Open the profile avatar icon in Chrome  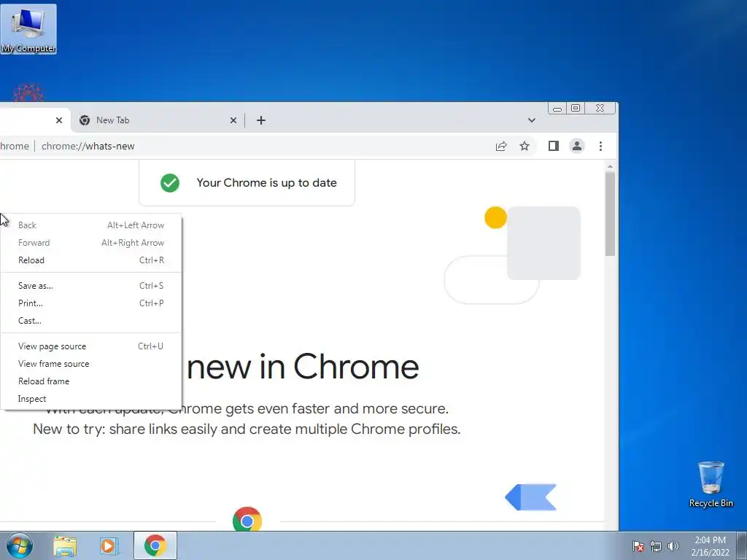(x=577, y=146)
